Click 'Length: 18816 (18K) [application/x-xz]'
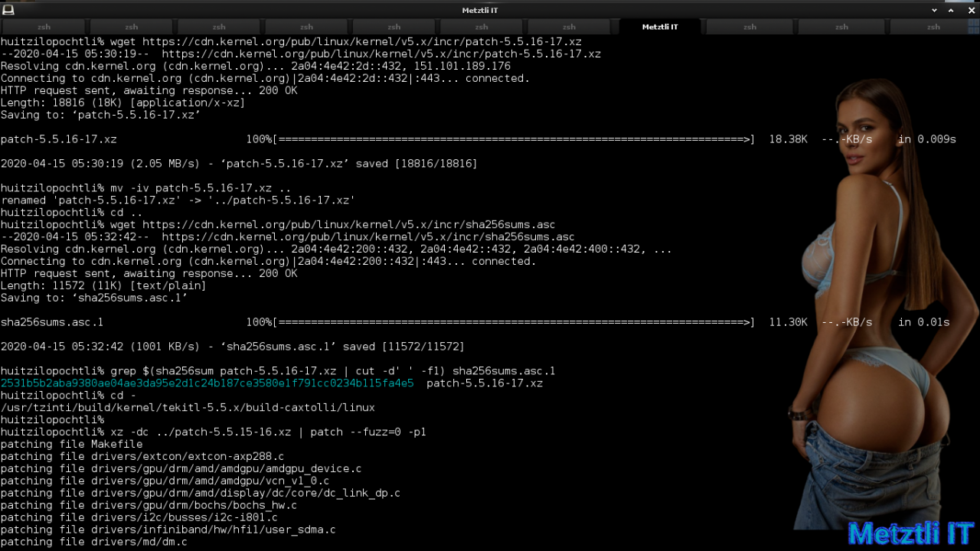Screen dimensions: 980x551 (122, 103)
